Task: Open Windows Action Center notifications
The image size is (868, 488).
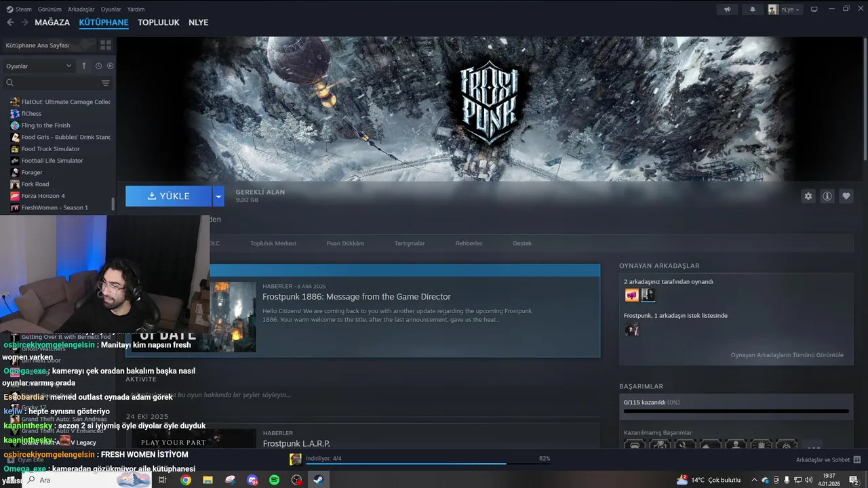Action: 854,480
